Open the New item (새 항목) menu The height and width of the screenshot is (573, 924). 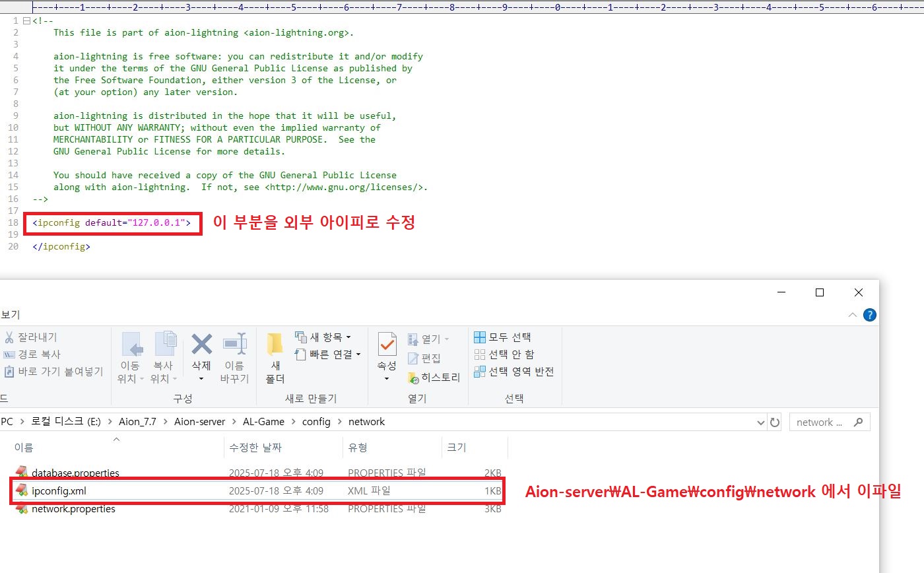(x=323, y=337)
